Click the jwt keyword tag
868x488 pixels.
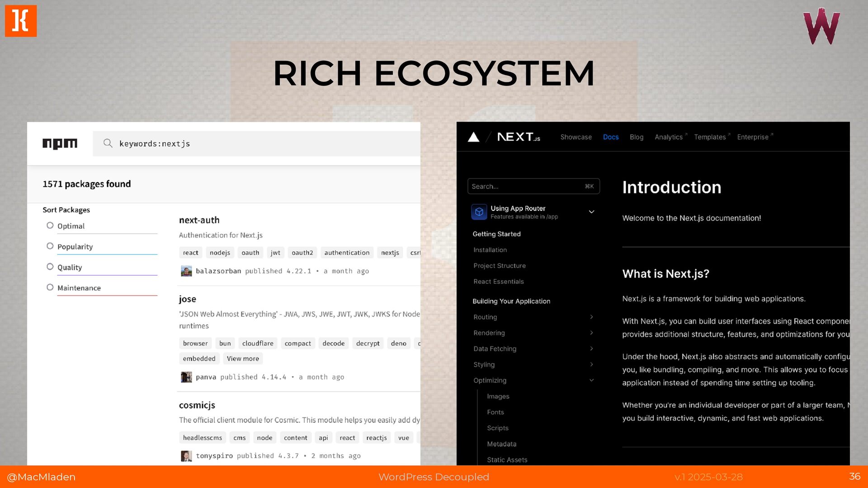275,253
